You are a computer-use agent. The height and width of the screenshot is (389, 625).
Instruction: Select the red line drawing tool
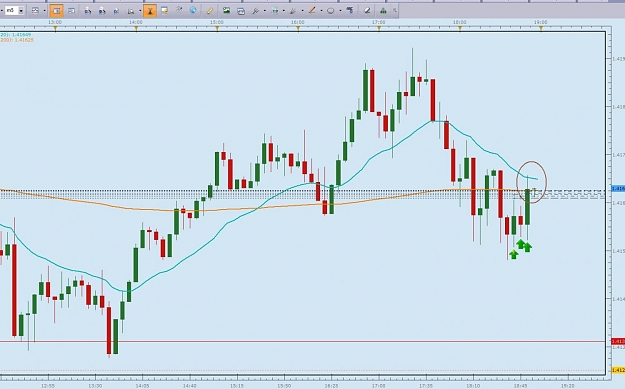coord(312,11)
